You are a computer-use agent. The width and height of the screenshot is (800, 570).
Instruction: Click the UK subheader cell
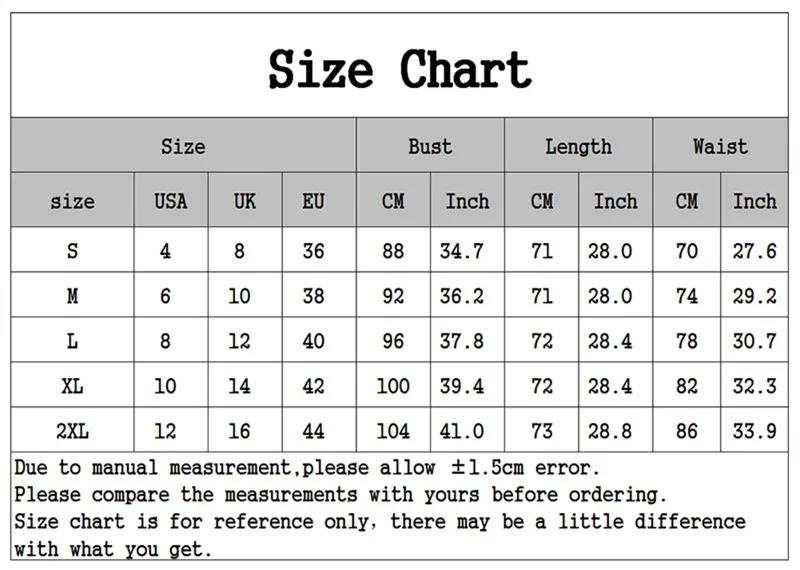(x=245, y=201)
